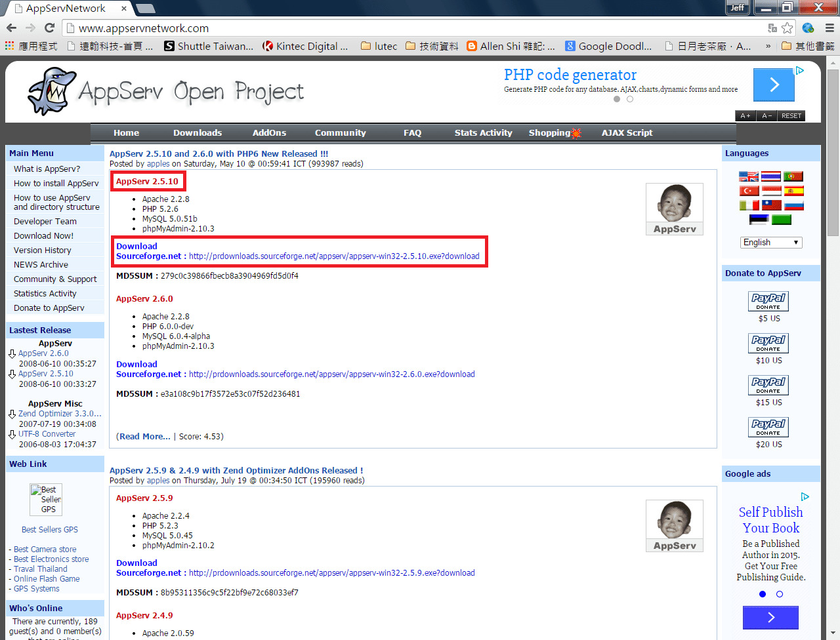
Task: Select the solid green flag
Action: (782, 220)
